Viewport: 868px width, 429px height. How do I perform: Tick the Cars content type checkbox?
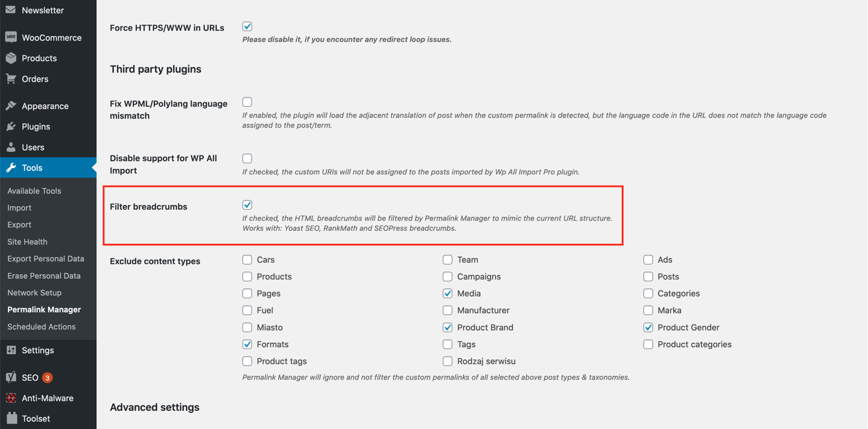tap(247, 260)
